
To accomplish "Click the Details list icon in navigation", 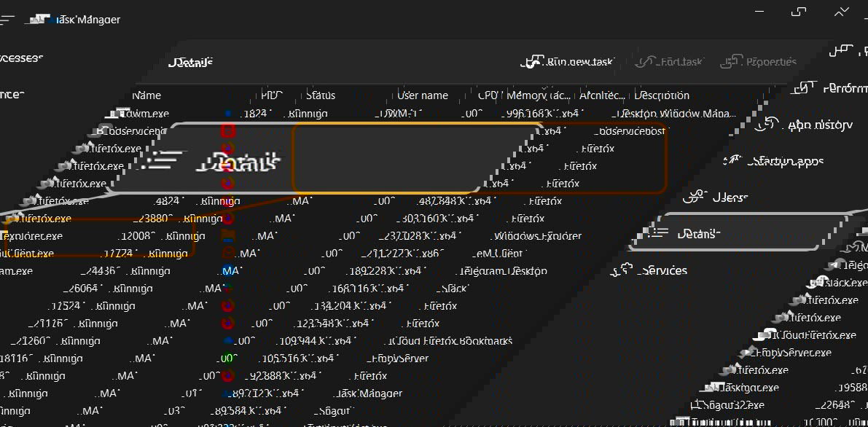I will pos(657,232).
